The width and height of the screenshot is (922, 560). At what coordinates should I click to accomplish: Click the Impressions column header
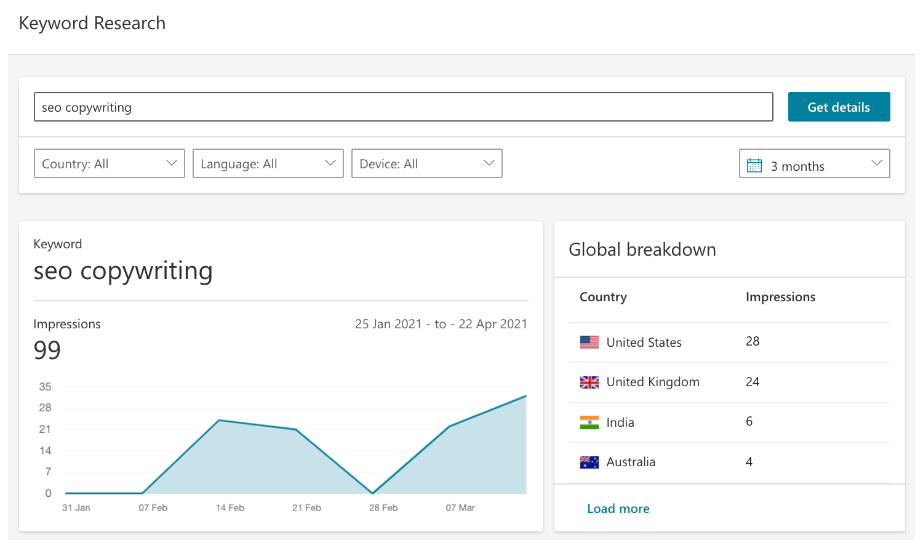(780, 297)
